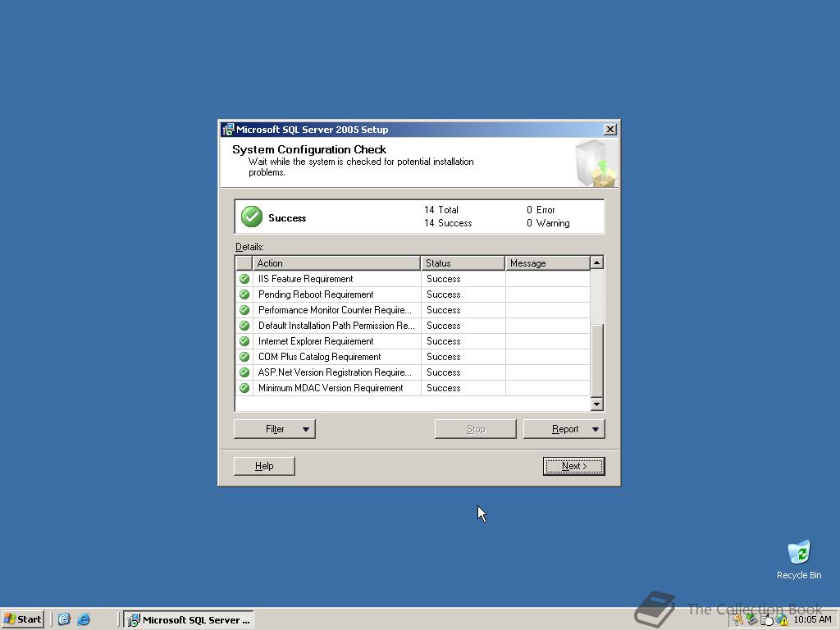
Task: Click the Success status of Internet Explorer row
Action: coord(444,340)
